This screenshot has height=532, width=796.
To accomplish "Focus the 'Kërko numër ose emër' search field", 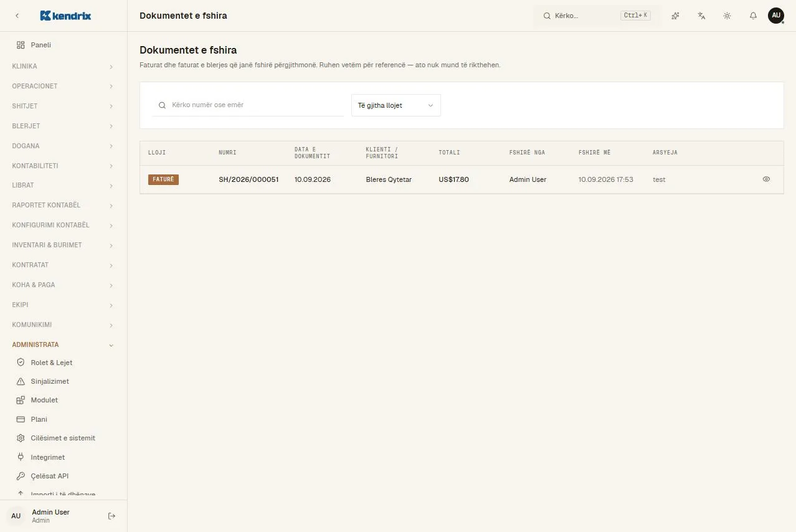I will point(248,105).
